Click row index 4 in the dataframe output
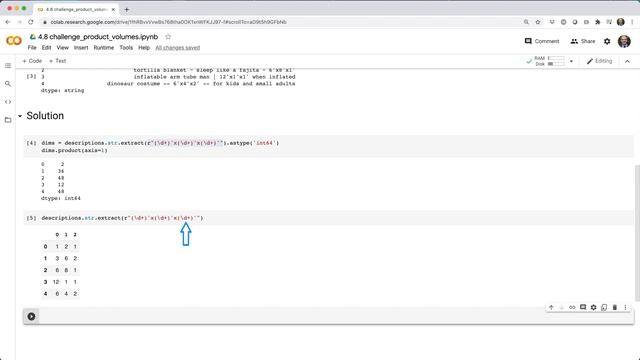The height and width of the screenshot is (360, 640). (x=45, y=294)
